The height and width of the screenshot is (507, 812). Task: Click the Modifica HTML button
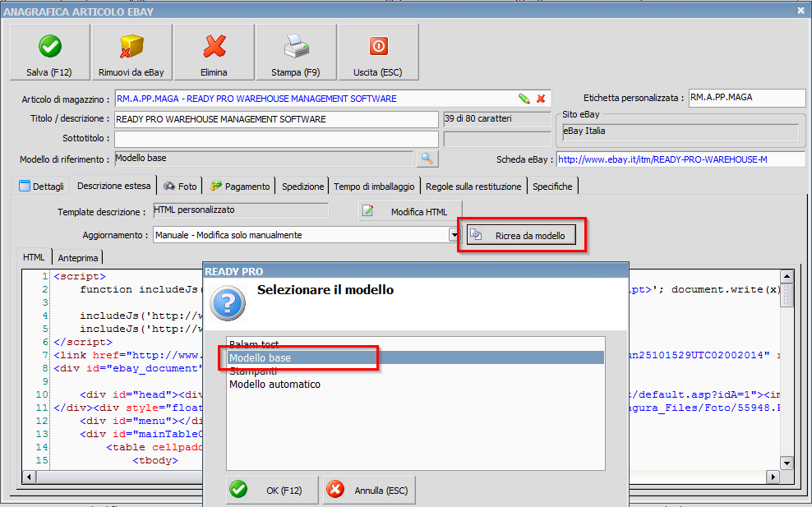410,211
